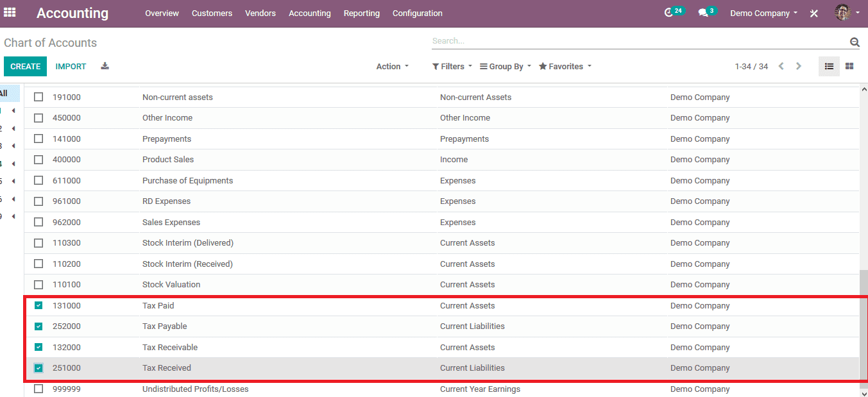Screen dimensions: 868x397
Task: Click Current Liabilities type of Tax Received
Action: pos(472,368)
